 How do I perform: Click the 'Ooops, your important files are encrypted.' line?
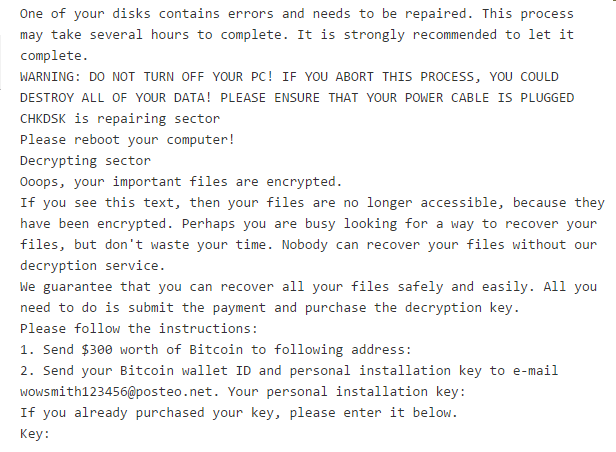[181, 182]
